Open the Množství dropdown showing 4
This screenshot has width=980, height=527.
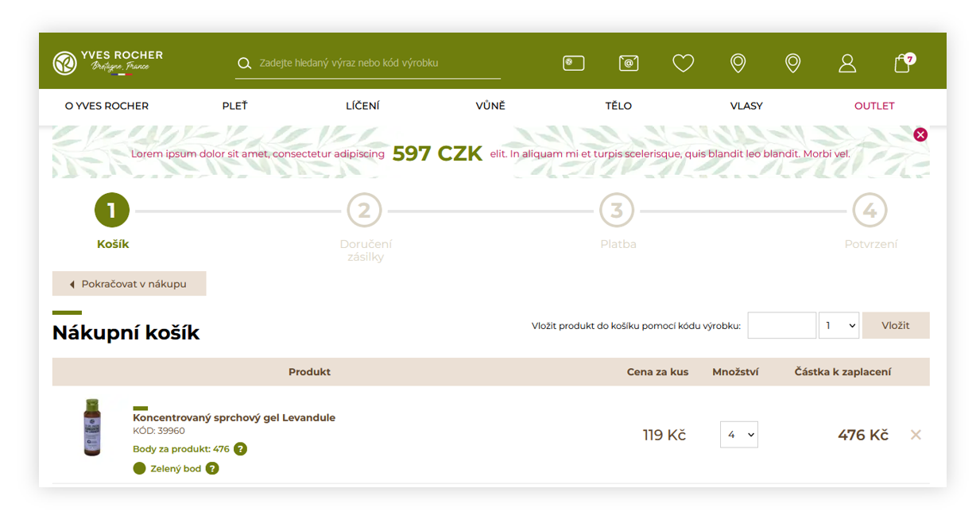coord(739,435)
